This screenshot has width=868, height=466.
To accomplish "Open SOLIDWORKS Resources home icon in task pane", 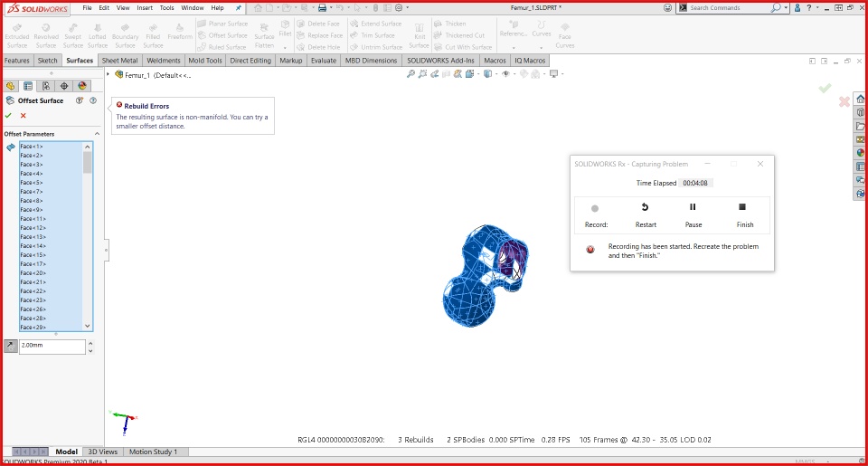I will coord(860,99).
